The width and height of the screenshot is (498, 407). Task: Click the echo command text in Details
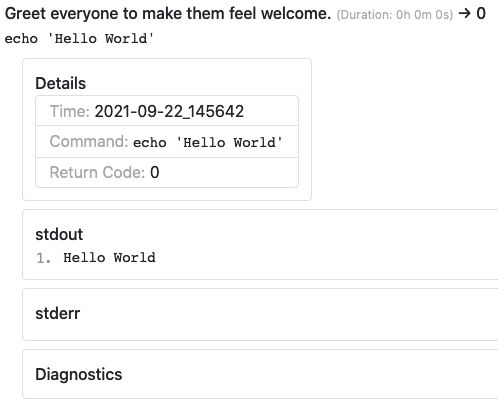click(x=208, y=143)
